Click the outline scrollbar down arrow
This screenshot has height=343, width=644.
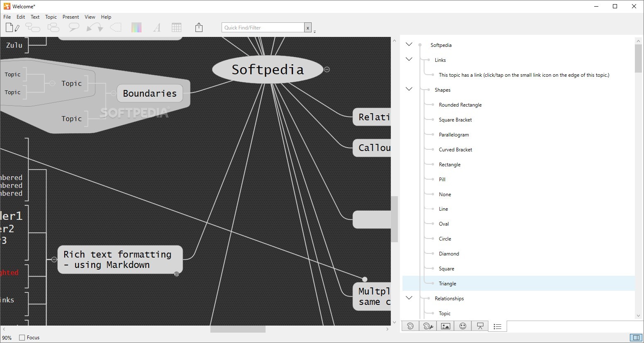coord(638,316)
